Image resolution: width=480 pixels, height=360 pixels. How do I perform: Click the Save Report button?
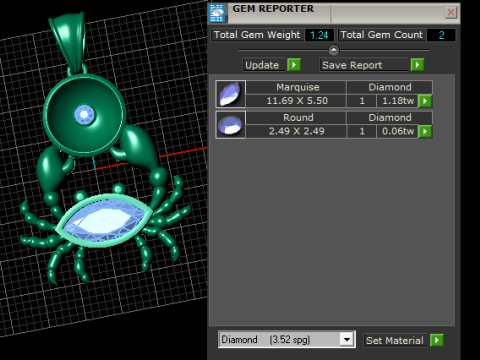[364, 65]
